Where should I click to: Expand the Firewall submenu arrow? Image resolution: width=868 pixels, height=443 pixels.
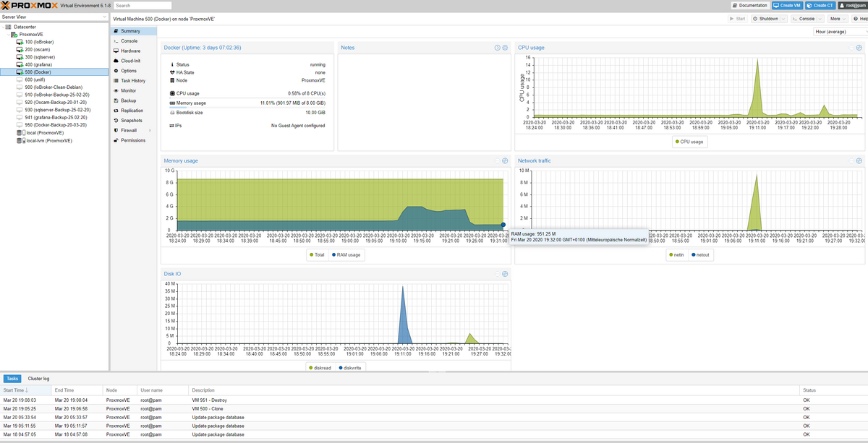tap(150, 131)
